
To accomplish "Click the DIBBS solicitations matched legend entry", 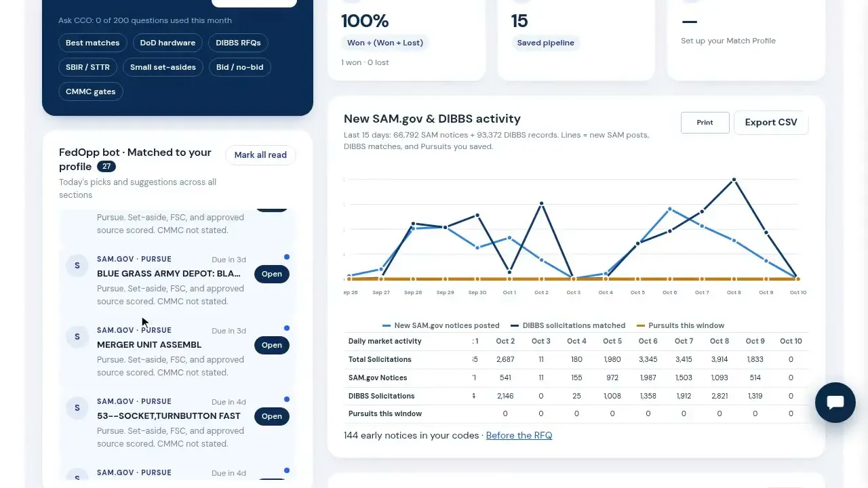I will pyautogui.click(x=568, y=325).
